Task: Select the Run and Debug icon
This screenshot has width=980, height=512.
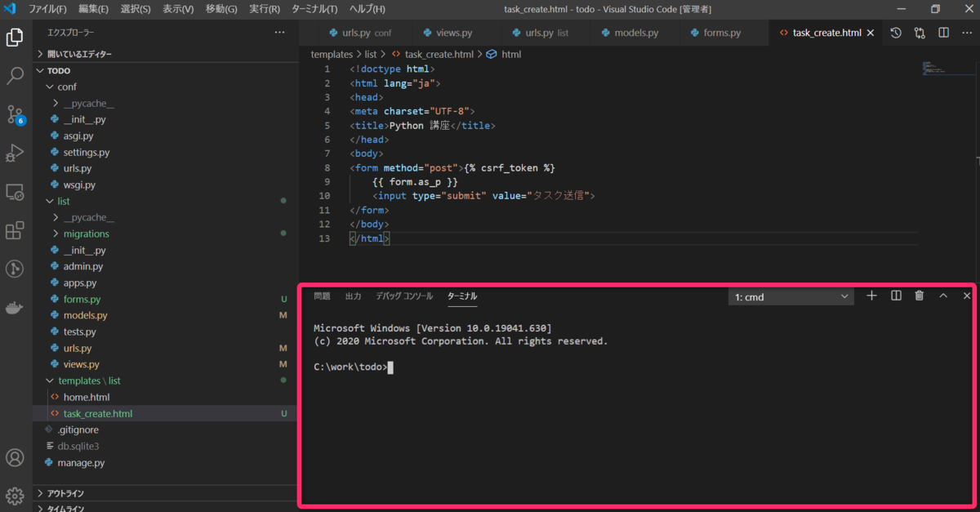Action: coord(15,153)
